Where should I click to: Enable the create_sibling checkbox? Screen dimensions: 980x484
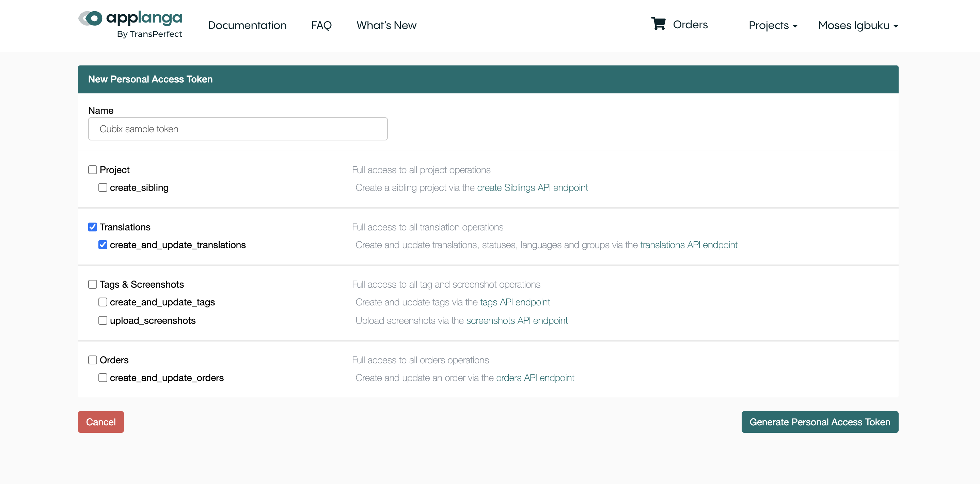(103, 187)
